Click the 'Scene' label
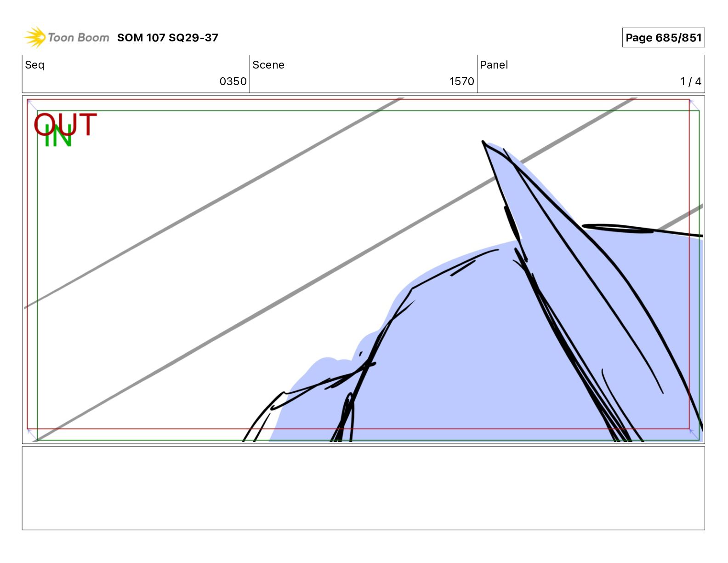 tap(268, 65)
